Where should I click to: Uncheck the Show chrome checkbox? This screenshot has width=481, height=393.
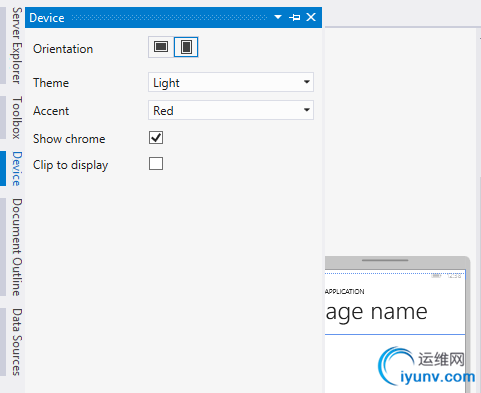point(156,138)
